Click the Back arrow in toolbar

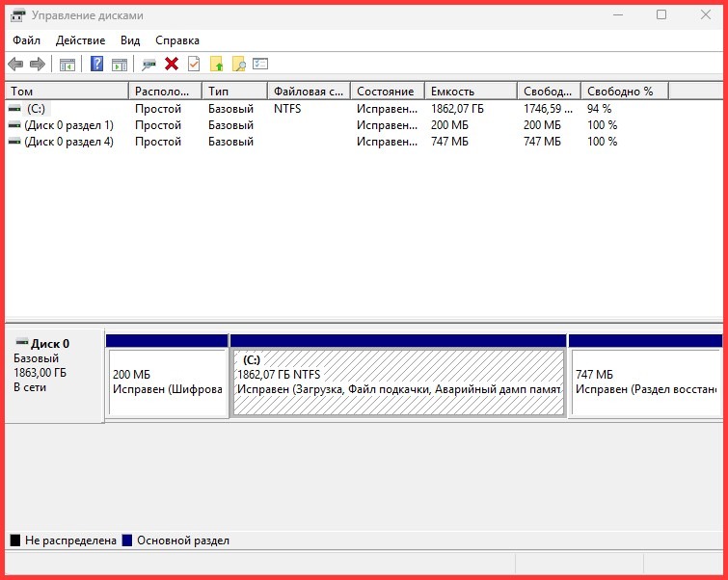[15, 65]
